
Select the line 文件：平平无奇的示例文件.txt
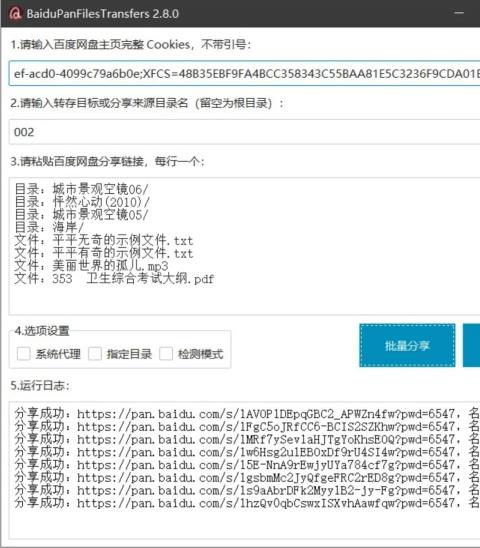(104, 240)
